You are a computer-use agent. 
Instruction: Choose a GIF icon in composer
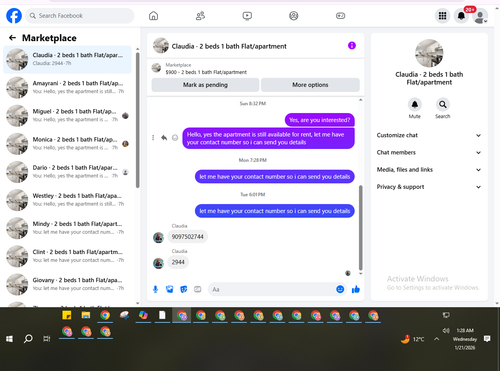pos(198,289)
